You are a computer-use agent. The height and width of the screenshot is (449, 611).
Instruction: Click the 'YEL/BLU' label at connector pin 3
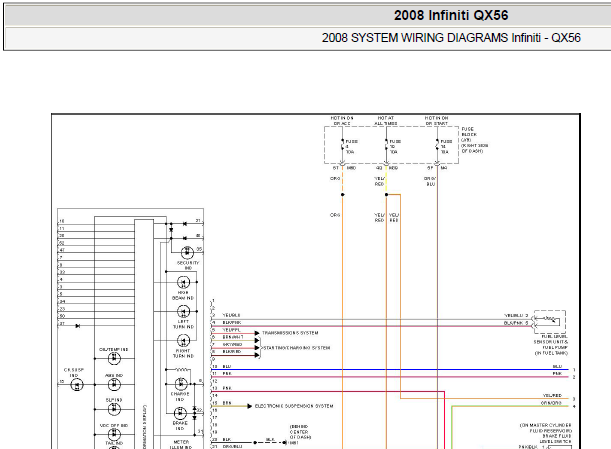231,315
